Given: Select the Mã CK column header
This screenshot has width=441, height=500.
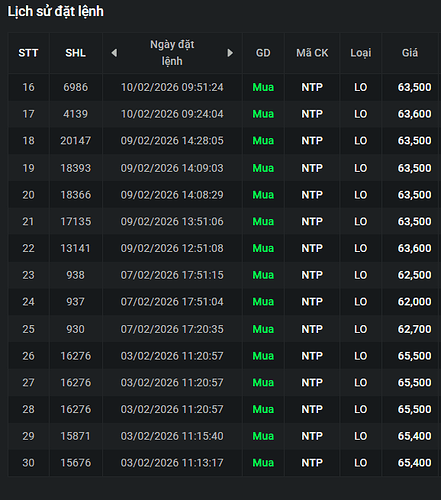Looking at the screenshot, I should (312, 53).
